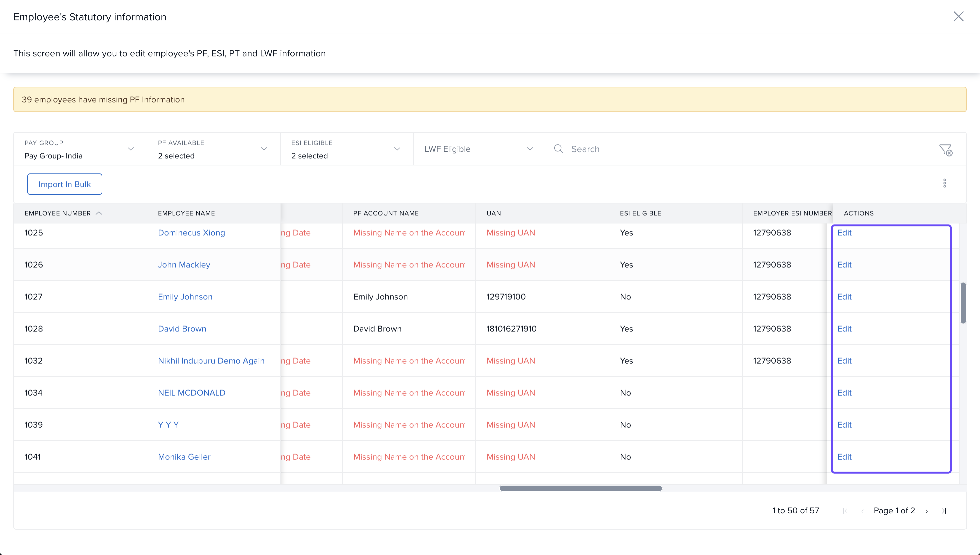The height and width of the screenshot is (555, 980).
Task: Clear all applied table filters
Action: point(945,150)
